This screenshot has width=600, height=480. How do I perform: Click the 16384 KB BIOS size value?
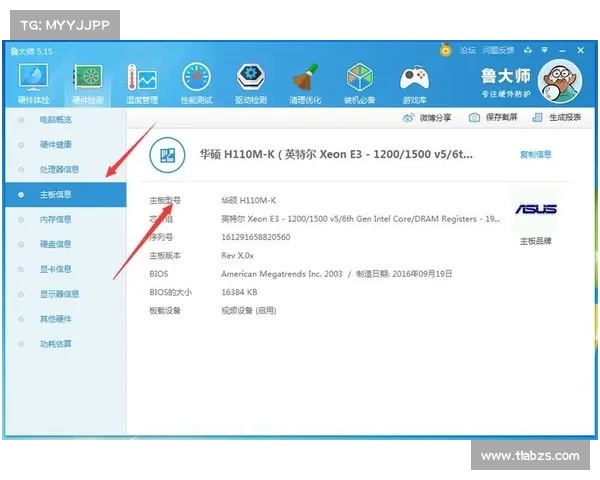click(x=239, y=292)
